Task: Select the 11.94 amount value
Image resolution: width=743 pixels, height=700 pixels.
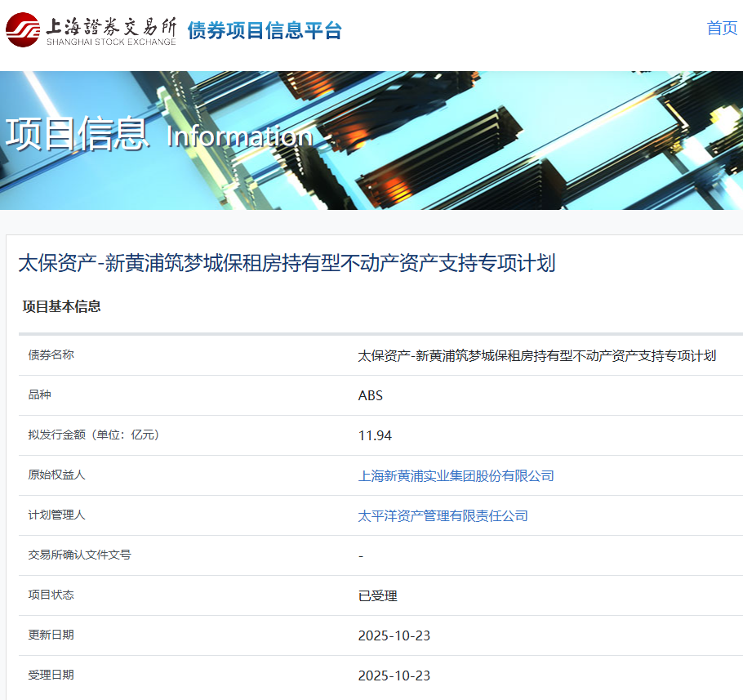Action: [375, 435]
